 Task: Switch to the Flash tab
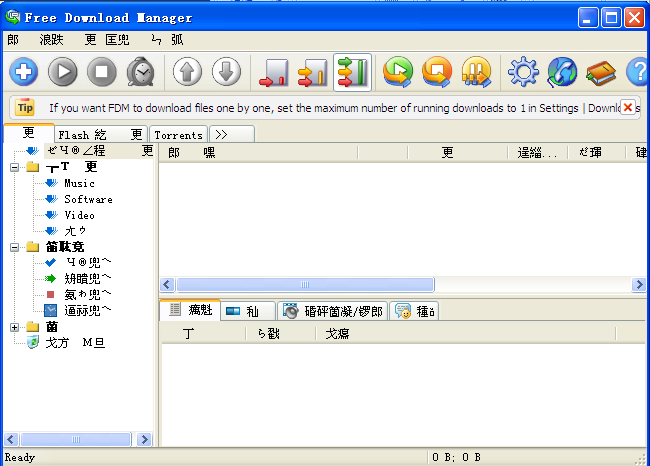tap(101, 135)
